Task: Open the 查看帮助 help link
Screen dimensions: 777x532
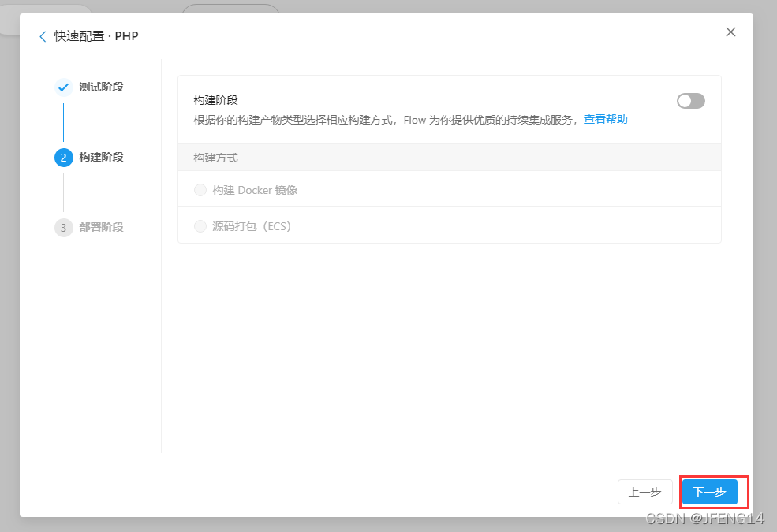Action: [606, 119]
